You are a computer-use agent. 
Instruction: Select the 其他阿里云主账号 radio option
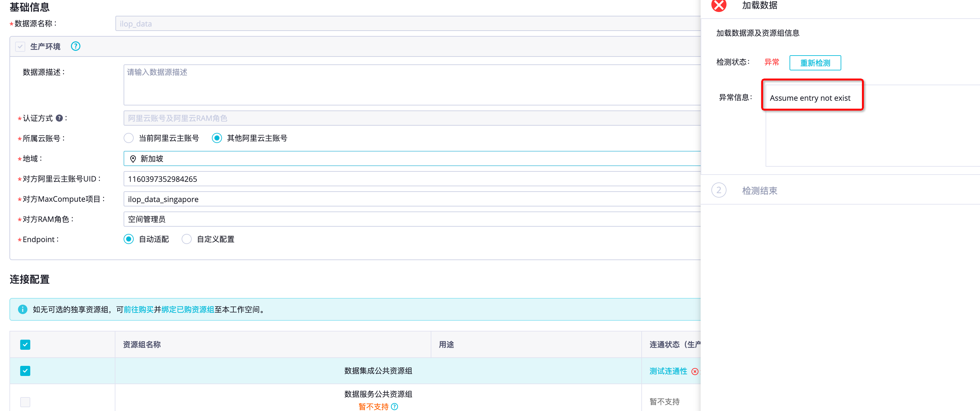coord(217,138)
